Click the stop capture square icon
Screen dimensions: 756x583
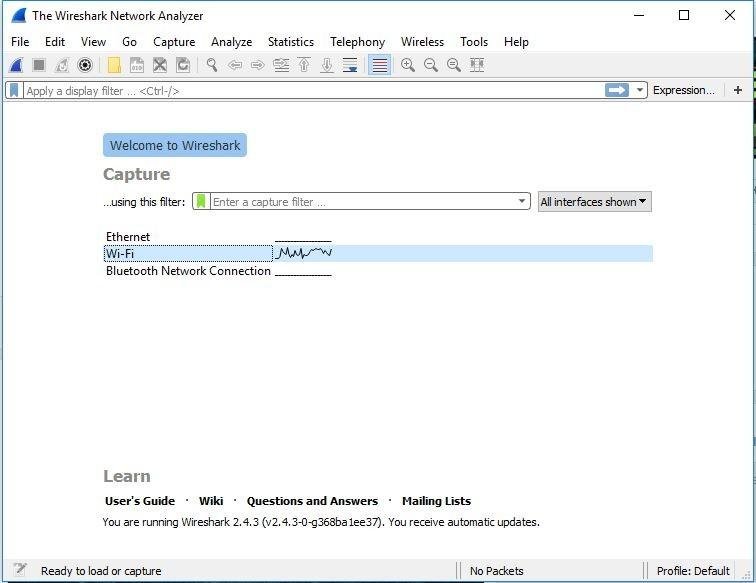click(x=39, y=65)
